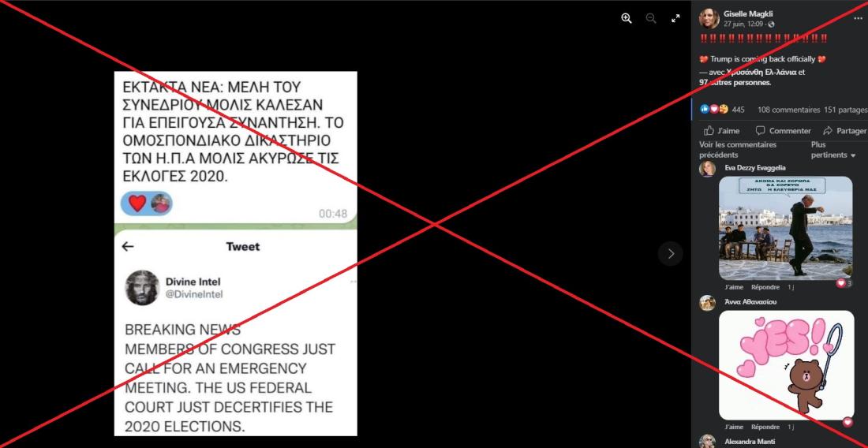This screenshot has height=448, width=868.
Task: View the post's reaction emoji icons
Action: click(714, 110)
